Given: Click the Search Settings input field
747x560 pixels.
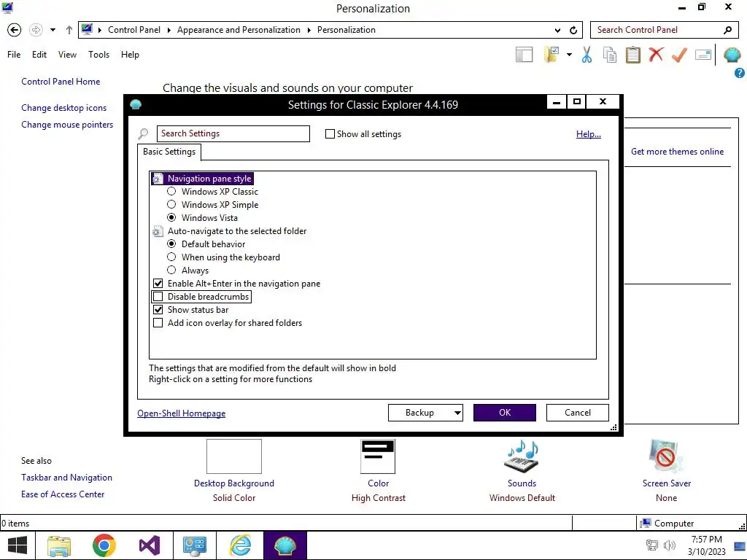Looking at the screenshot, I should tap(233, 133).
